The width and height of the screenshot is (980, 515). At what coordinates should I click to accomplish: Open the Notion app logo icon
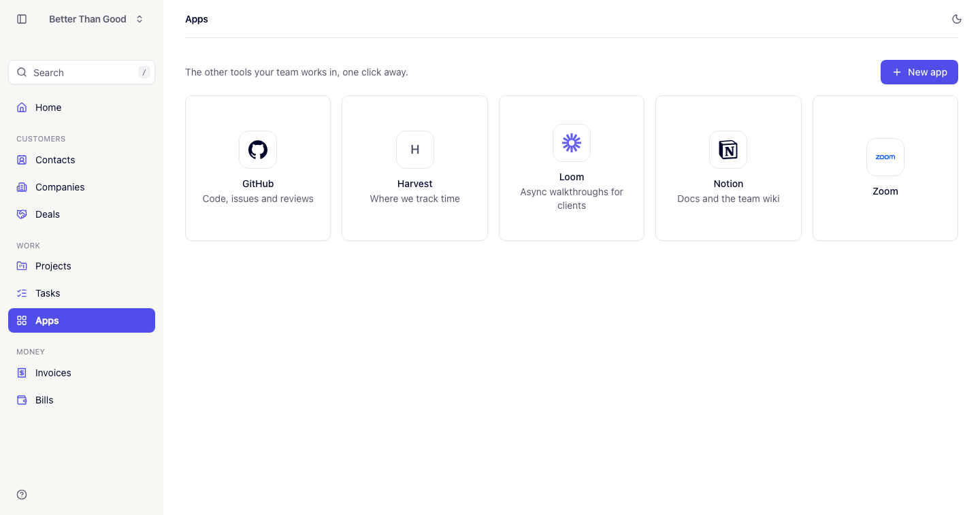pos(728,150)
